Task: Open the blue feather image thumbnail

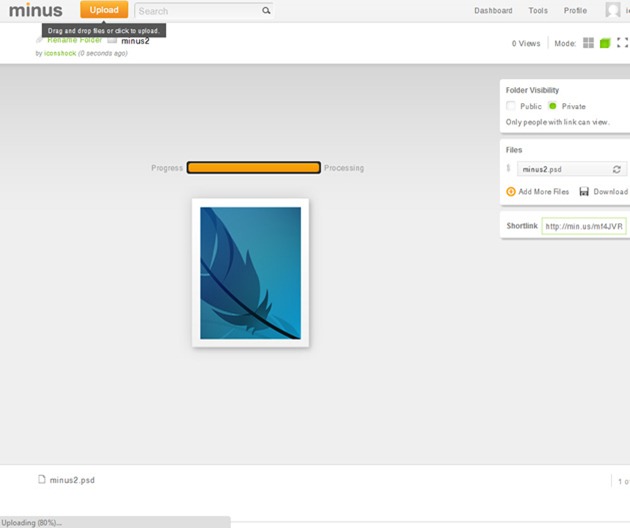Action: 250,272
